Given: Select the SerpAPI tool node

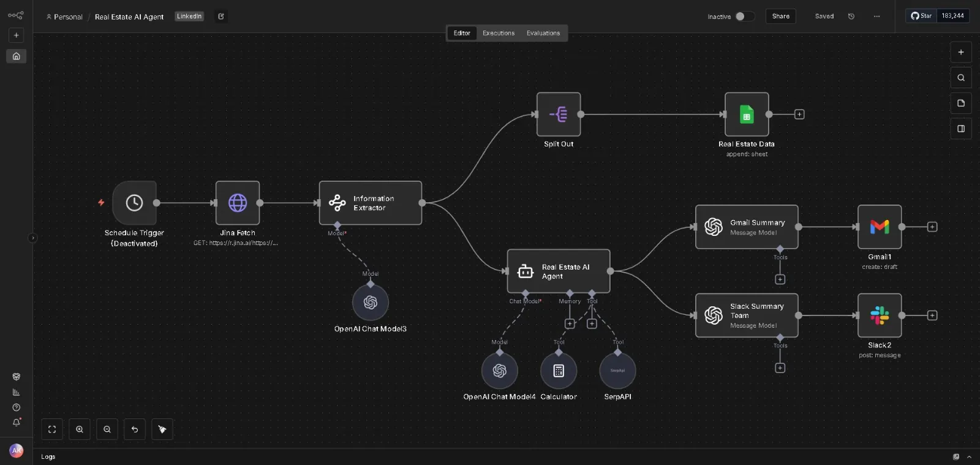Looking at the screenshot, I should pyautogui.click(x=617, y=371).
